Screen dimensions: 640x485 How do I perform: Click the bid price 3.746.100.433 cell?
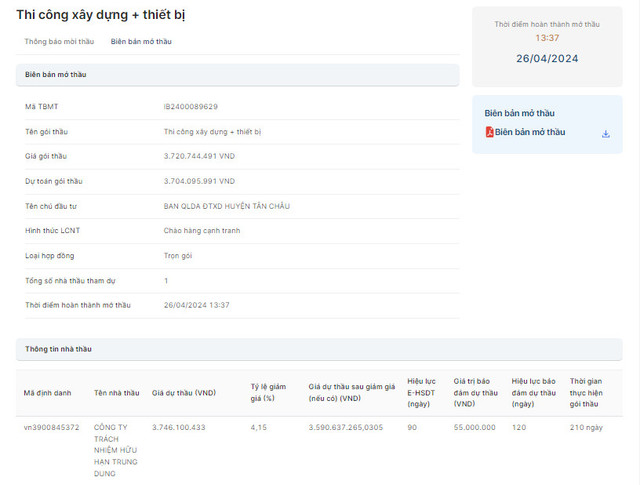tap(178, 427)
